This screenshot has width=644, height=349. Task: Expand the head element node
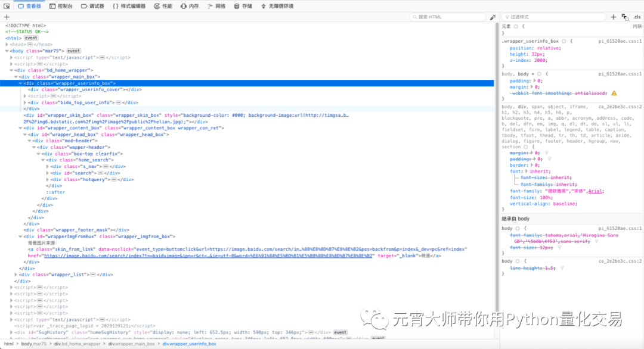coord(7,44)
